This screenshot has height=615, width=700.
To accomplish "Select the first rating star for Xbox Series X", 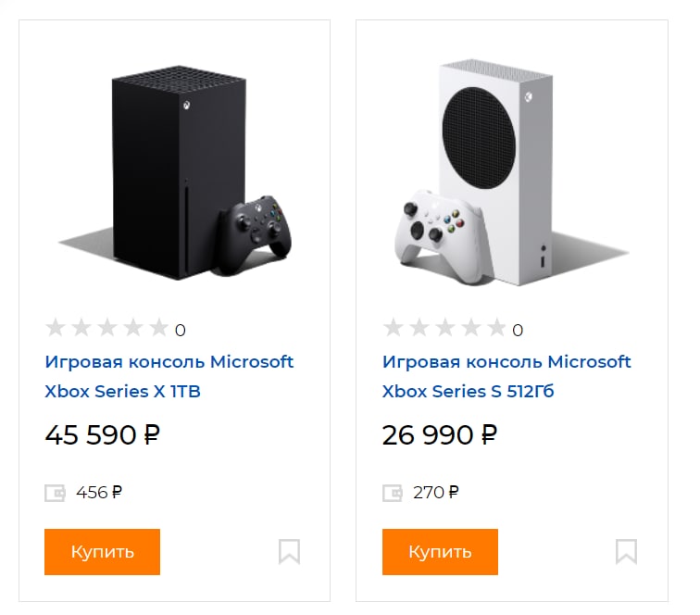I will 56,328.
